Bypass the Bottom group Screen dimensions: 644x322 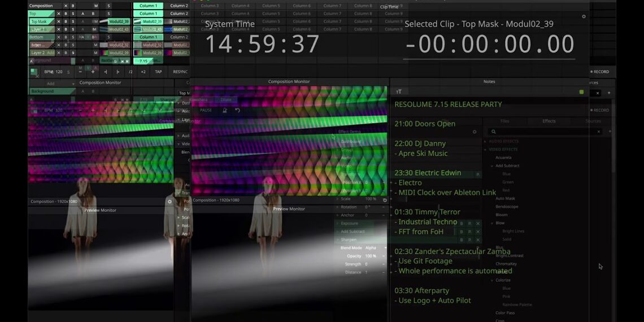(66, 37)
